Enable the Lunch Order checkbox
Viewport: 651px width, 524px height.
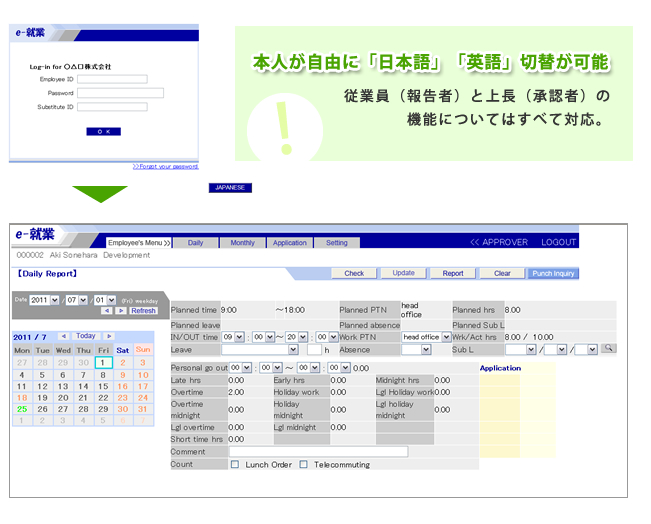point(235,464)
